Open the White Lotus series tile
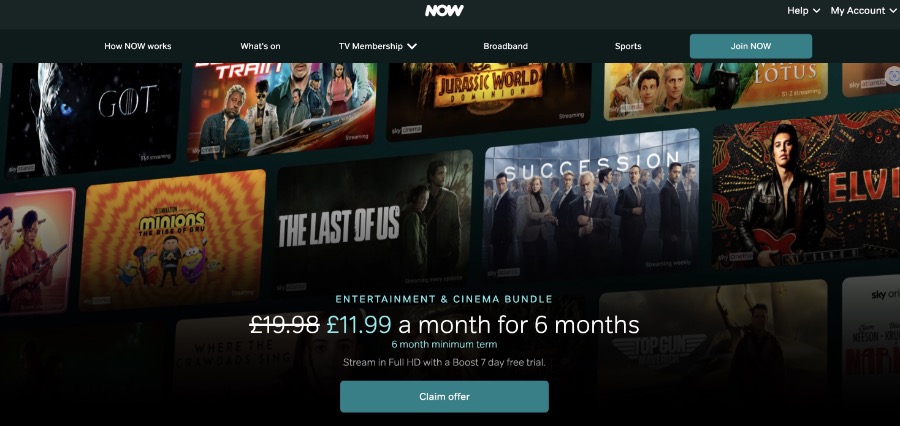 point(716,89)
